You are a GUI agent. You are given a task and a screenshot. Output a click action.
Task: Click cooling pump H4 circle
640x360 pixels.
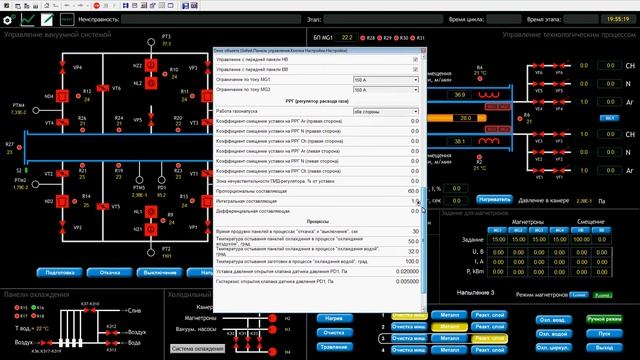[x=273, y=351]
